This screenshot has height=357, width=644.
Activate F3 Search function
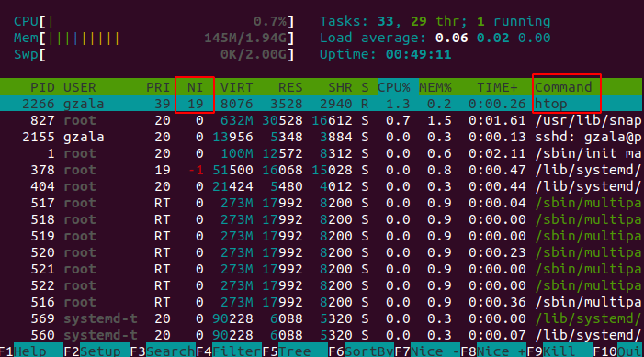(163, 351)
